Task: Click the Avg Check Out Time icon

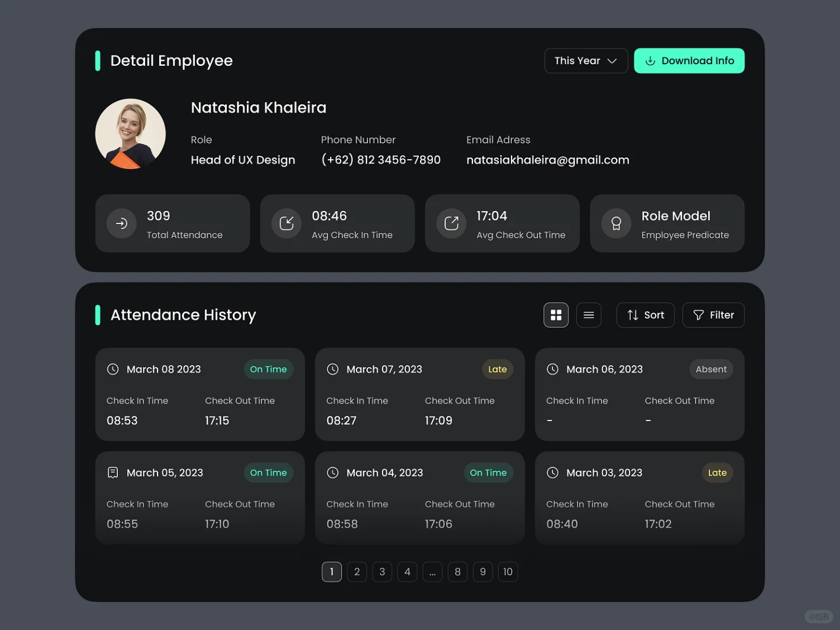Action: [x=452, y=223]
